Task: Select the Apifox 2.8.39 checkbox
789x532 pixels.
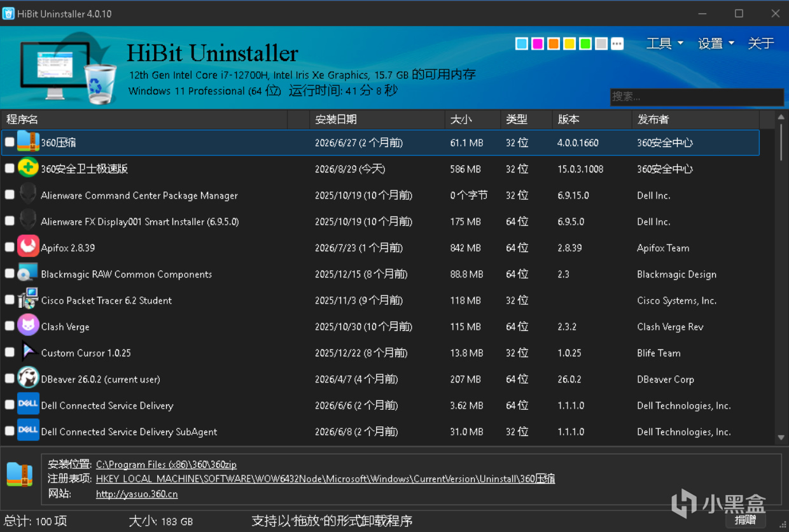Action: (10, 248)
